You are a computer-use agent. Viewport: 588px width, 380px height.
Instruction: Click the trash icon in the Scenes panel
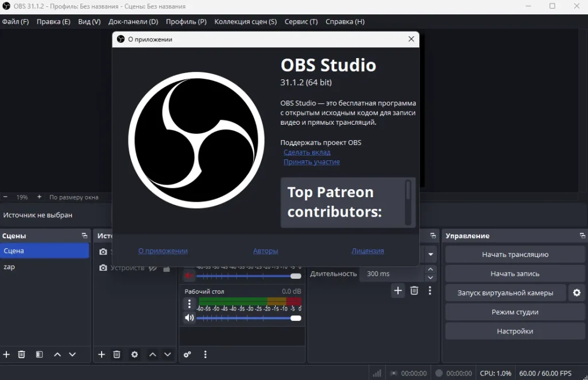(x=21, y=355)
